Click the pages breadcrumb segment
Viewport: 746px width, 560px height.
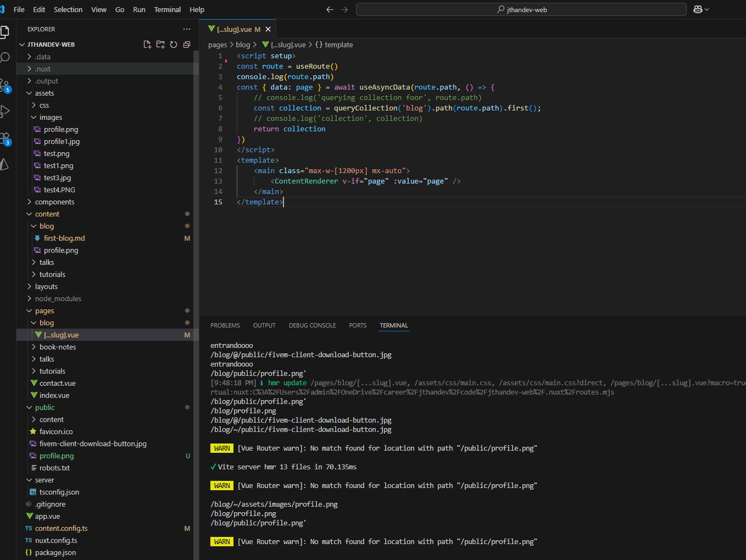[x=218, y=45]
